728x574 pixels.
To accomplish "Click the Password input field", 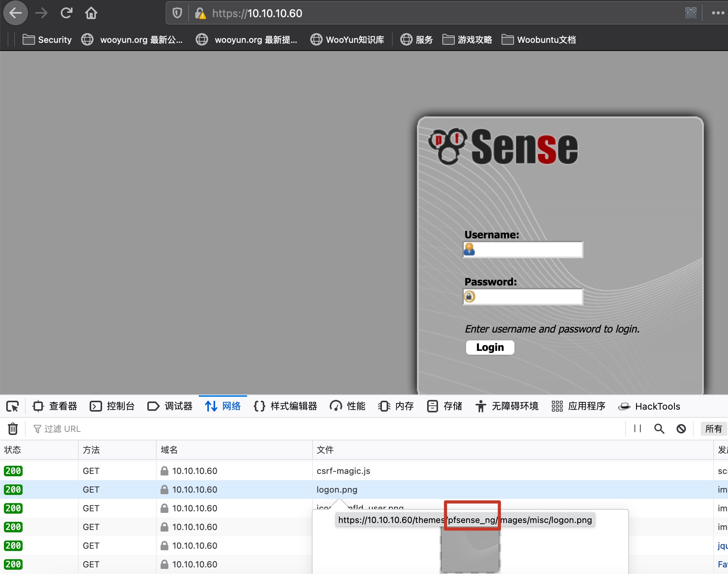I will pos(523,296).
